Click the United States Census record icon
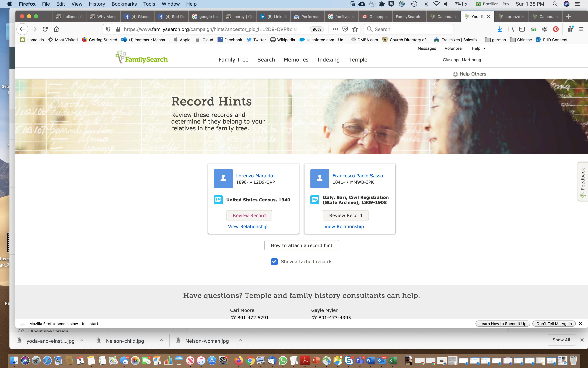Screen dimensions: 588x368 (218, 200)
